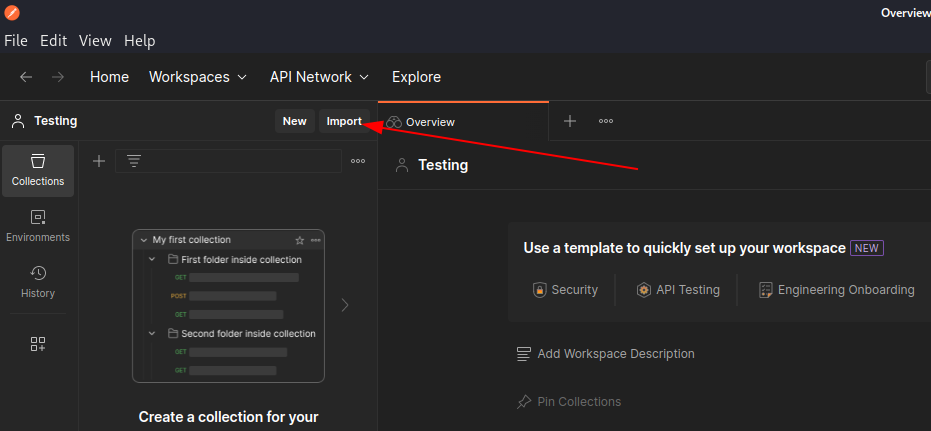Collapse First folder inside collection
Screen dimensions: 931x431
pos(152,259)
